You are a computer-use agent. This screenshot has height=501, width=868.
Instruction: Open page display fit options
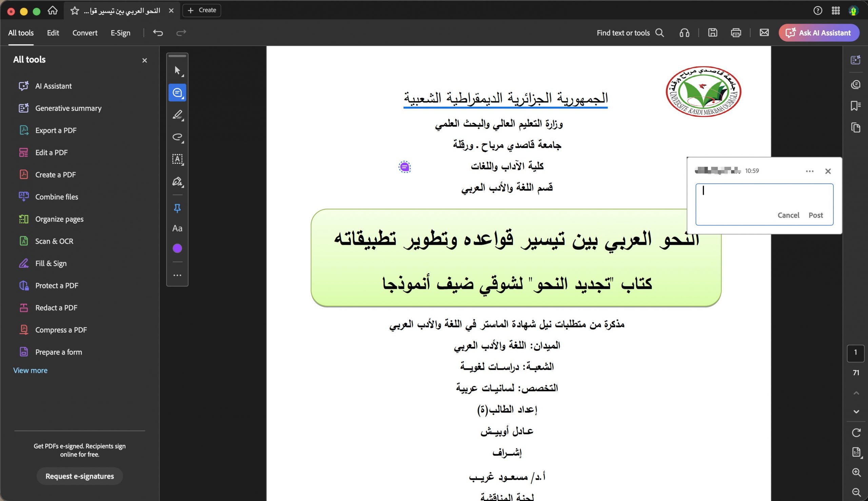click(856, 452)
